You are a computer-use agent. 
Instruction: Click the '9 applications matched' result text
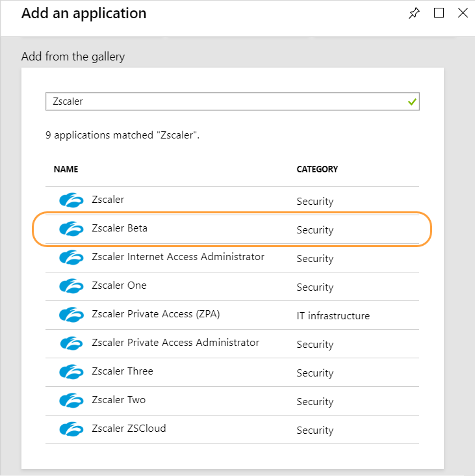123,135
